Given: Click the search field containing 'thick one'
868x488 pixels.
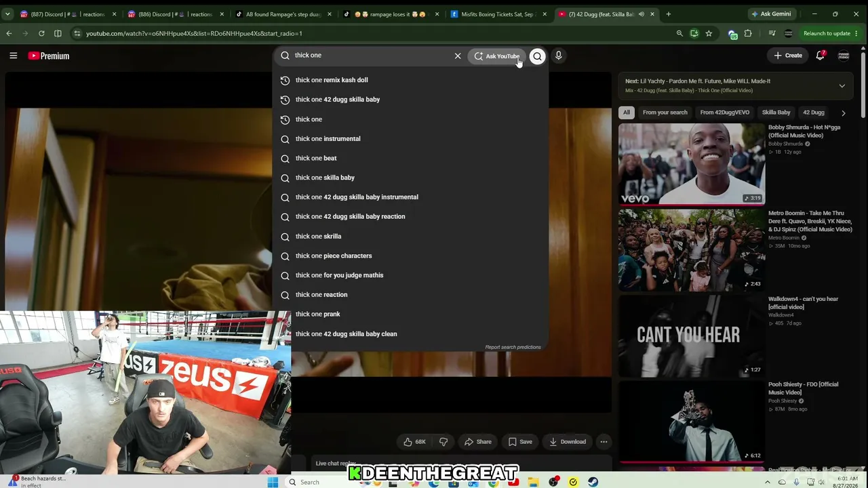Looking at the screenshot, I should [x=370, y=56].
